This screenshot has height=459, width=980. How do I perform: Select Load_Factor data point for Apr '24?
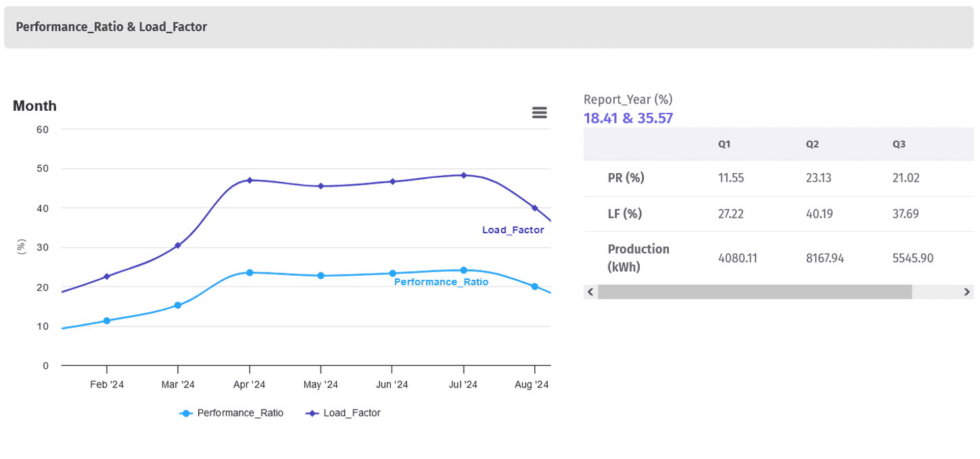[250, 180]
